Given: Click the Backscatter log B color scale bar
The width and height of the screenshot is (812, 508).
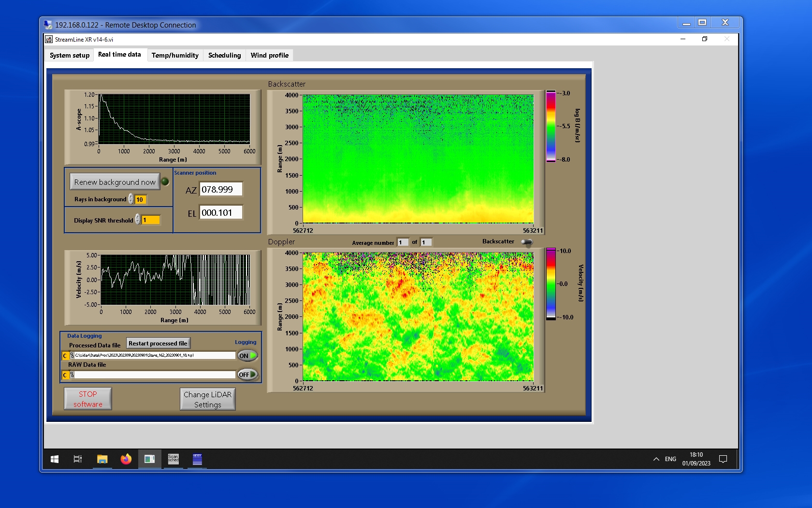Looking at the screenshot, I should click(551, 126).
